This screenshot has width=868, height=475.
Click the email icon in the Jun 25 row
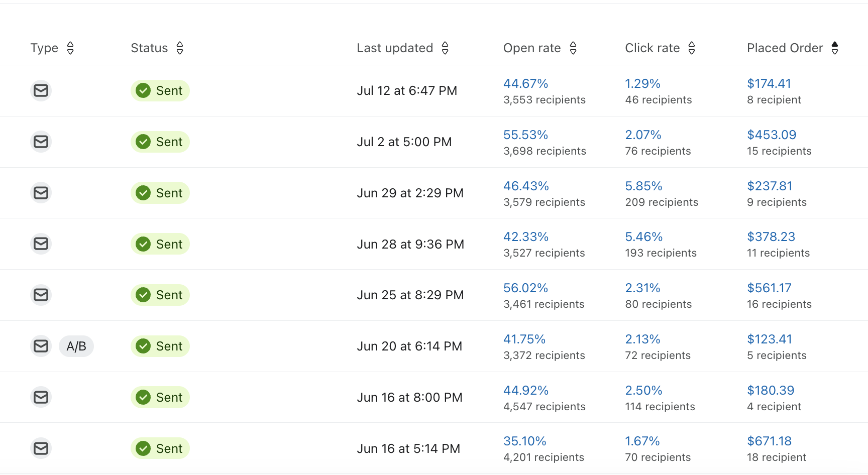[41, 295]
